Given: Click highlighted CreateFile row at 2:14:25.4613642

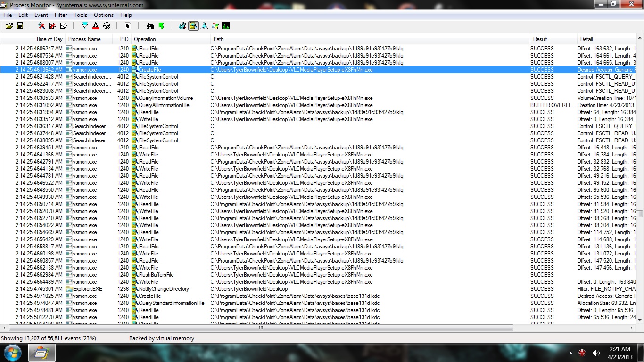Looking at the screenshot, I should pos(318,70).
